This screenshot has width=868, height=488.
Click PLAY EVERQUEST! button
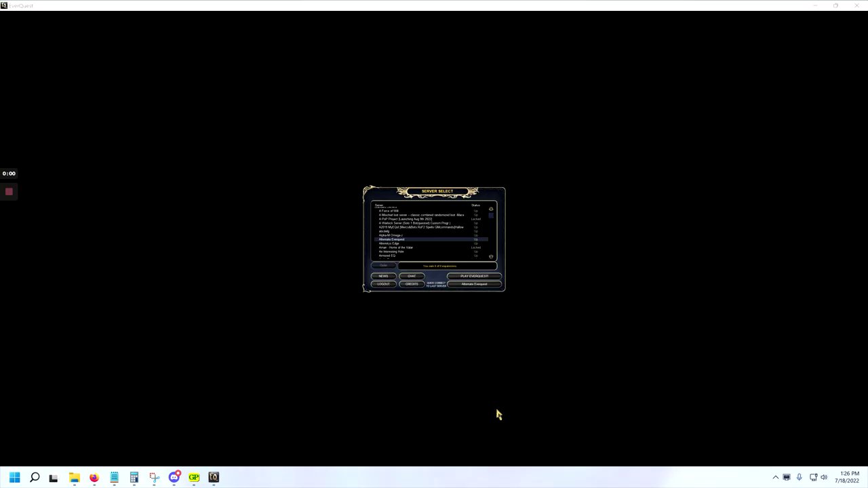click(x=474, y=276)
